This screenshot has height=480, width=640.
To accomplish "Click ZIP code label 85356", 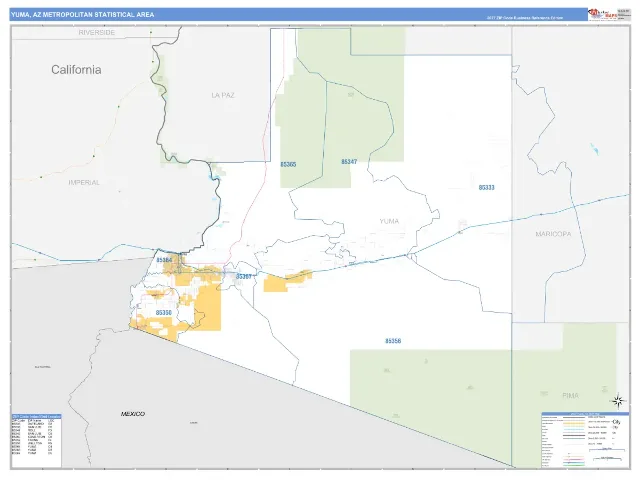I will 393,341.
